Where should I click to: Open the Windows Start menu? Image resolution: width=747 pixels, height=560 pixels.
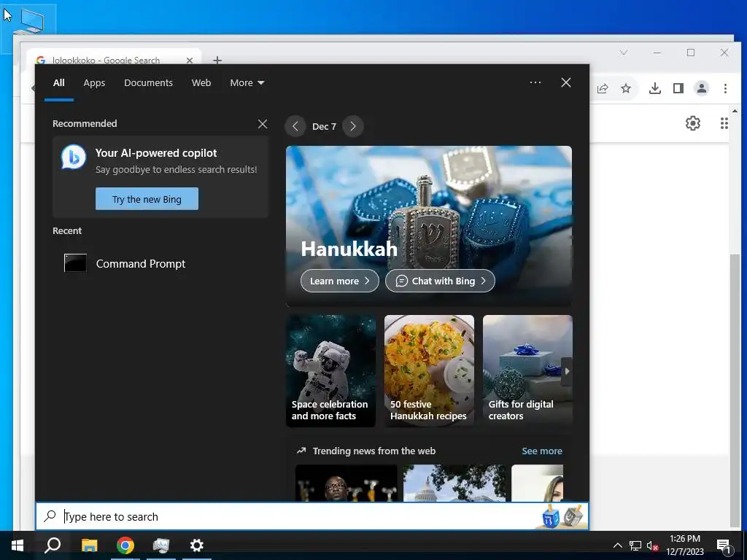tap(18, 545)
